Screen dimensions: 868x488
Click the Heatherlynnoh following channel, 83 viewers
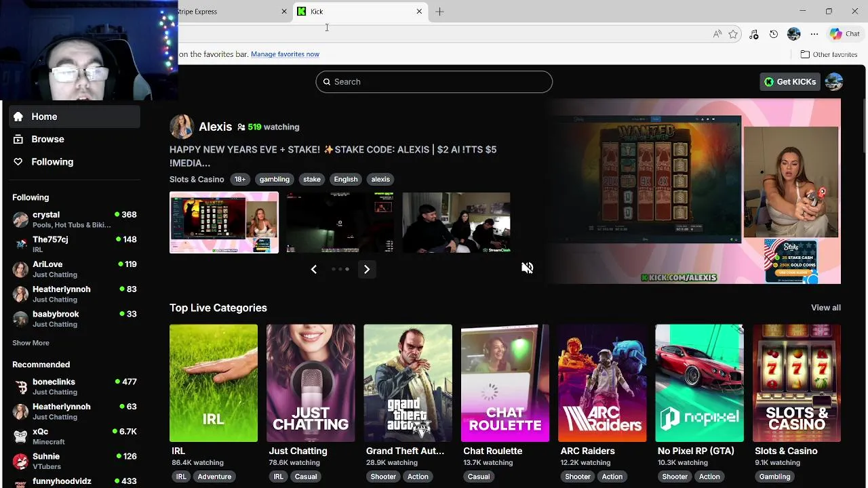click(x=75, y=294)
